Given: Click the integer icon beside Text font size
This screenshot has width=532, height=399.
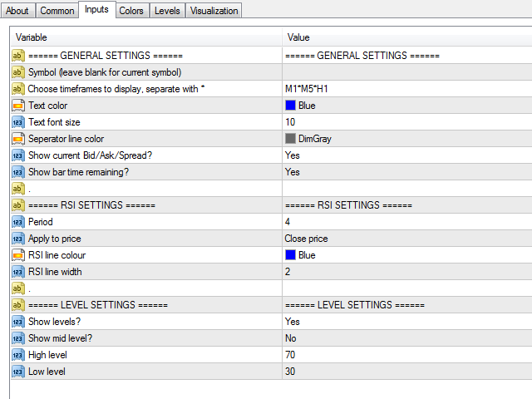Looking at the screenshot, I should tap(18, 122).
